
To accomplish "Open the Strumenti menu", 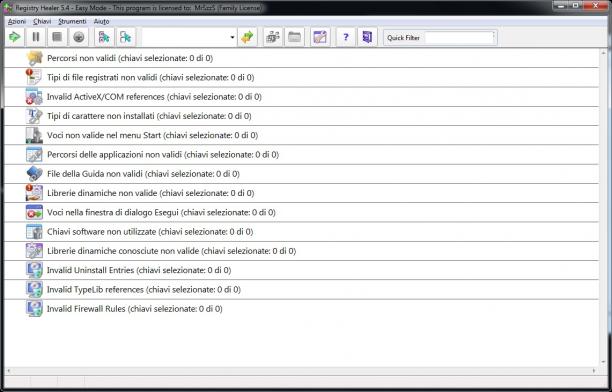I will click(72, 21).
